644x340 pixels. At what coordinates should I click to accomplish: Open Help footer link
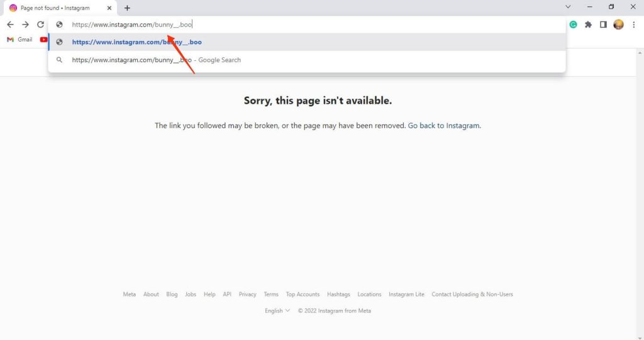pyautogui.click(x=209, y=294)
